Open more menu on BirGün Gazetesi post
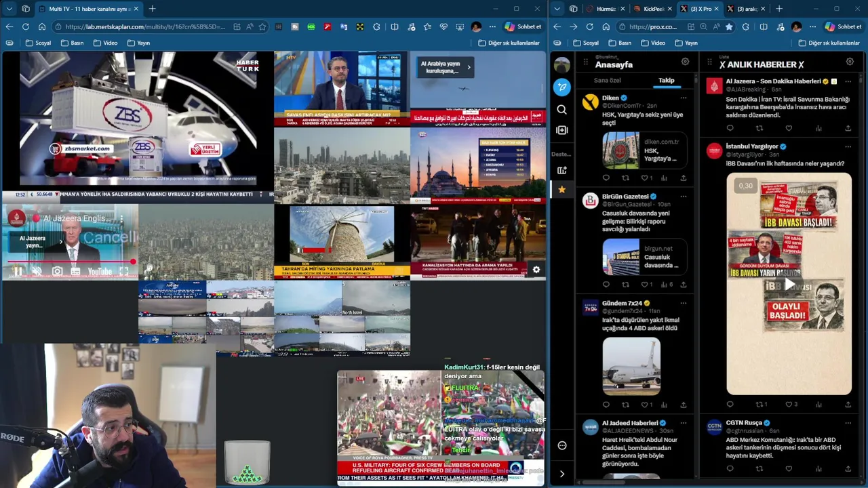Screen dimensions: 868x488 coord(683,197)
